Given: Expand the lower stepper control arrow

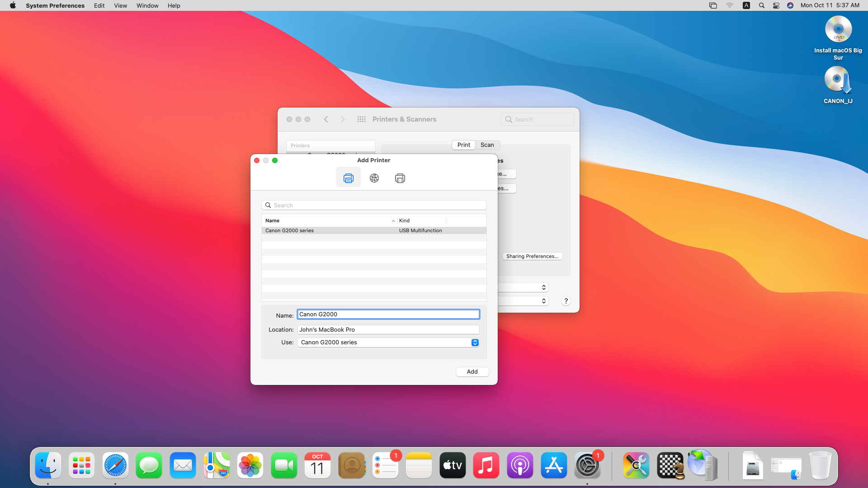Looking at the screenshot, I should coord(544,302).
